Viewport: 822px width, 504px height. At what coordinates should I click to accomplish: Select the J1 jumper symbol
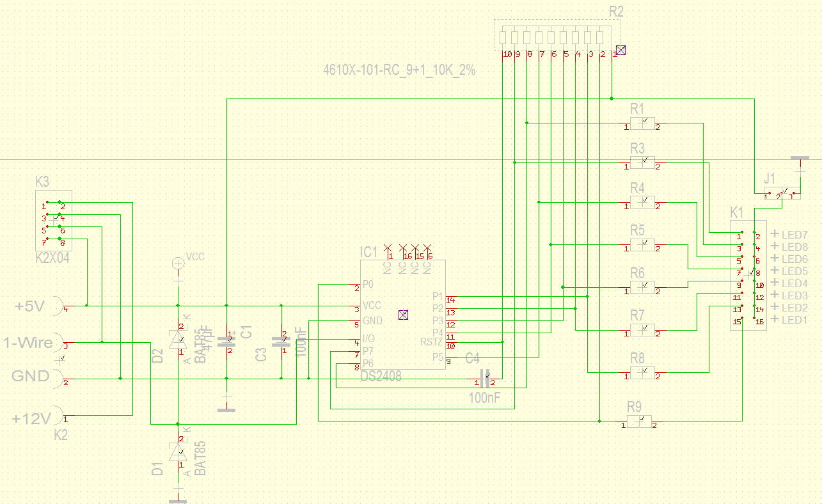click(781, 192)
